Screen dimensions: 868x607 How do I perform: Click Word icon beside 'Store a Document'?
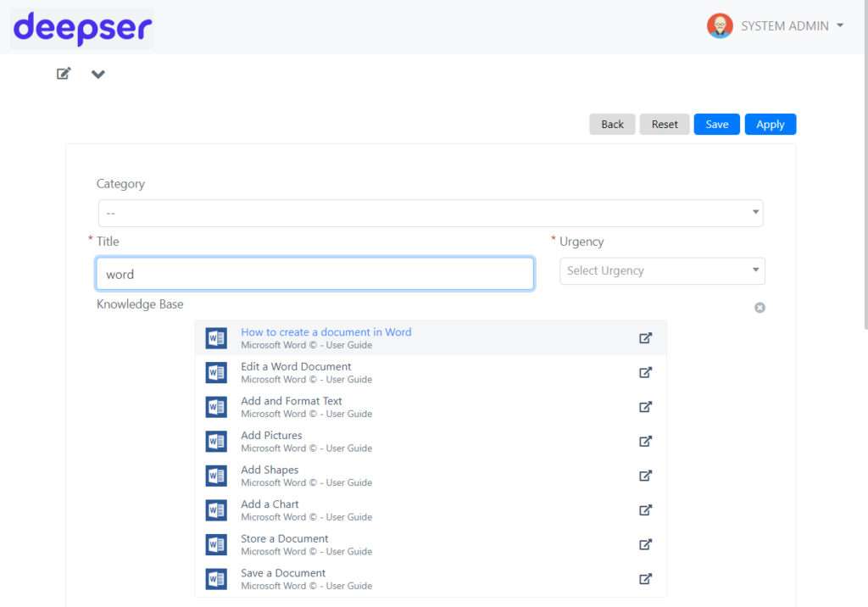[216, 544]
